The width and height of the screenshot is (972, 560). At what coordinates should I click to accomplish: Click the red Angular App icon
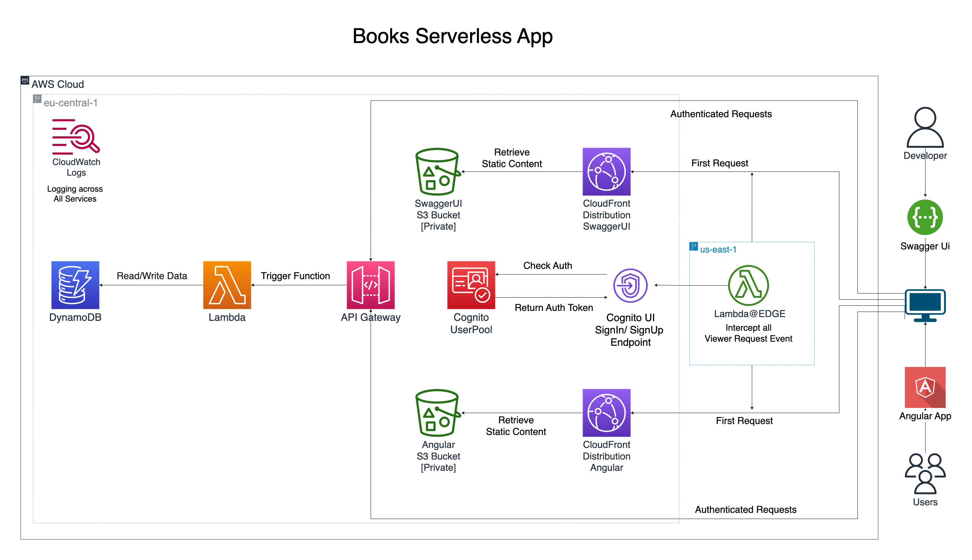tap(925, 387)
